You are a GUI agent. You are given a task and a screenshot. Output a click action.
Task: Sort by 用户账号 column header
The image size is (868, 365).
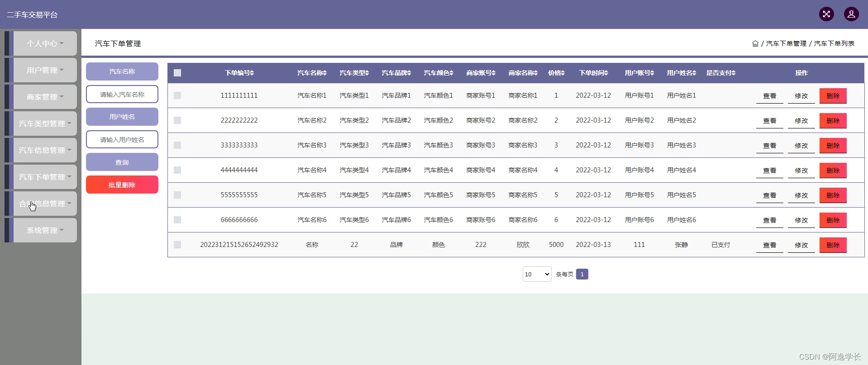pos(639,73)
